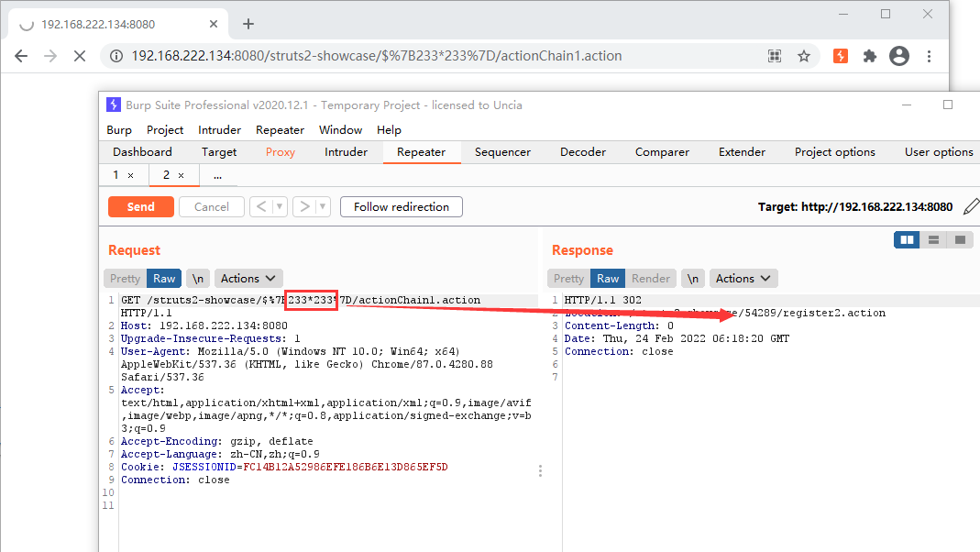The image size is (980, 552).
Task: Switch Request view to Pretty
Action: point(125,278)
